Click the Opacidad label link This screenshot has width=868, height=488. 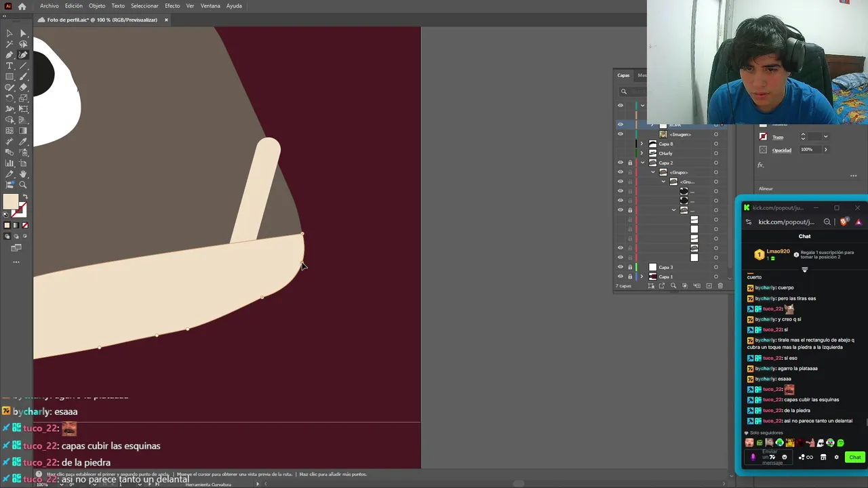(782, 150)
